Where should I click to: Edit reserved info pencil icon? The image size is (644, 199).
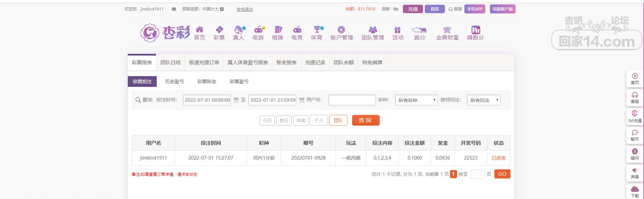coord(222,9)
